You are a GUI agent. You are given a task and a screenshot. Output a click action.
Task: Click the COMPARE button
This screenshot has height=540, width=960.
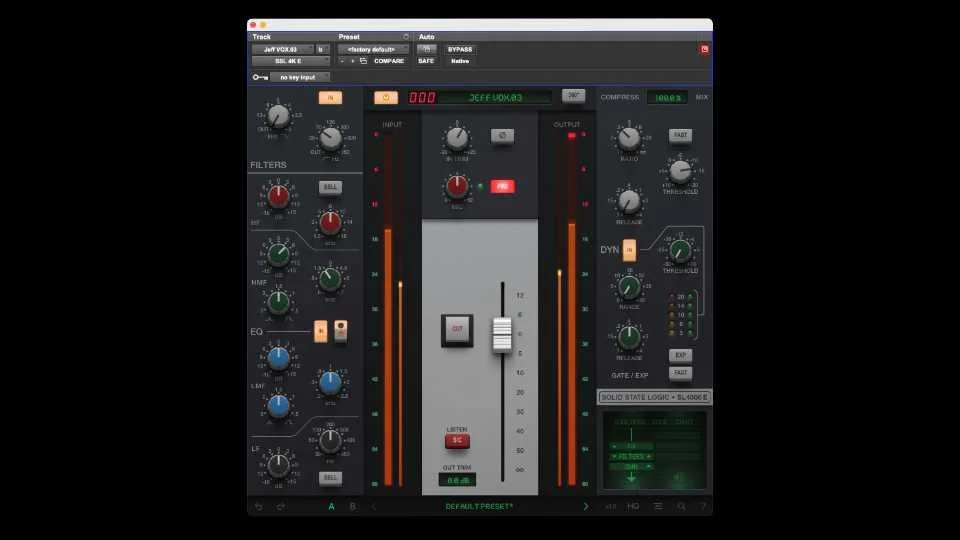tap(389, 61)
